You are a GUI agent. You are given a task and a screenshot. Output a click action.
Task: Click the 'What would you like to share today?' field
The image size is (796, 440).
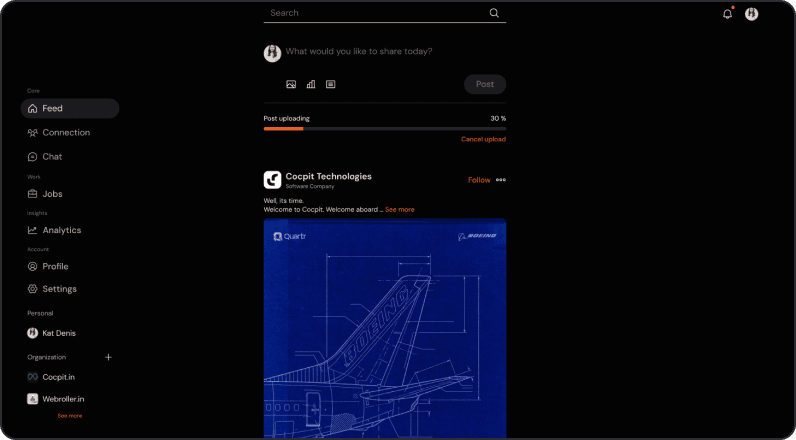(359, 51)
